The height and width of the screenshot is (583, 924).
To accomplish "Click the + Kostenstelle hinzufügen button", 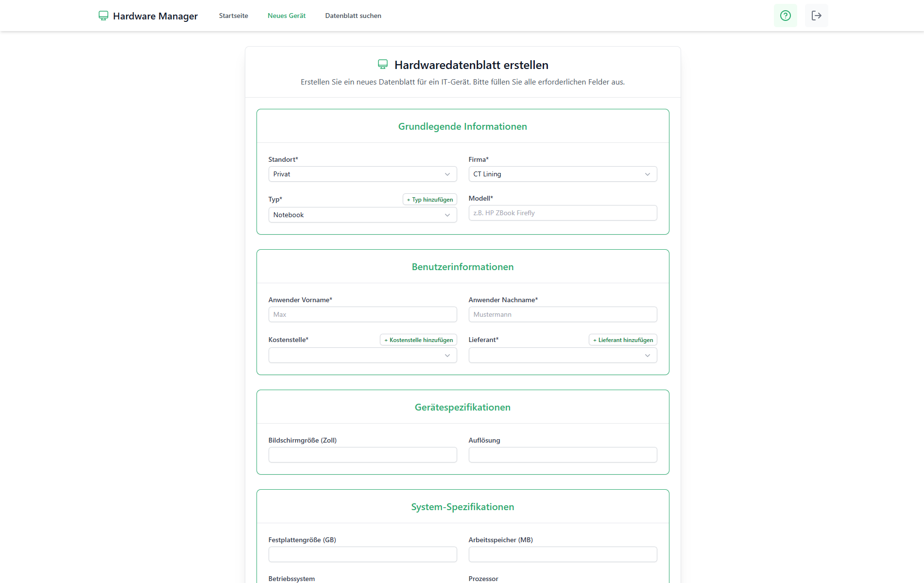I will tap(418, 340).
